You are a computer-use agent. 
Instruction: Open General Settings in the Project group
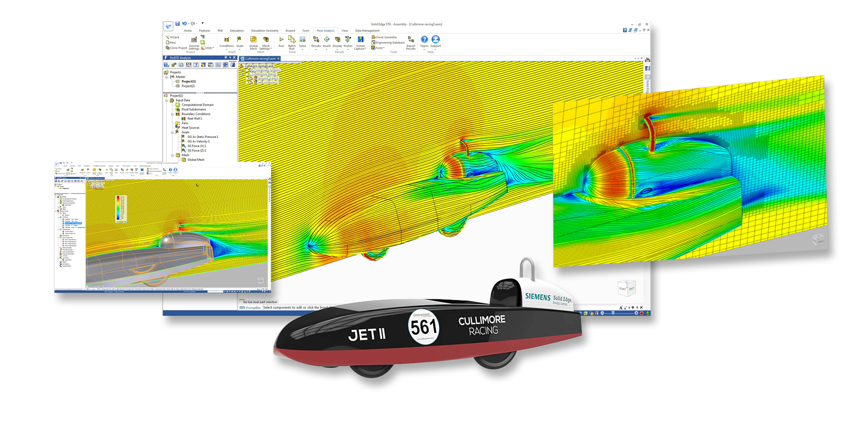point(194,43)
